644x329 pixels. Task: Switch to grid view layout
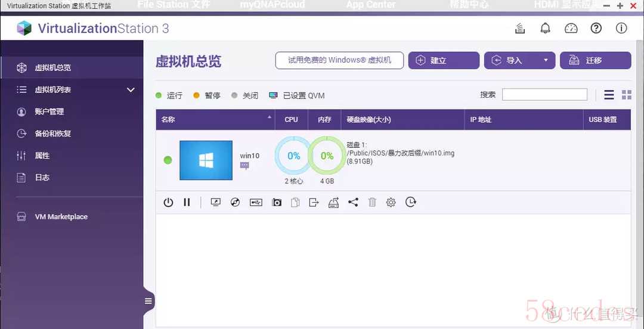point(627,95)
